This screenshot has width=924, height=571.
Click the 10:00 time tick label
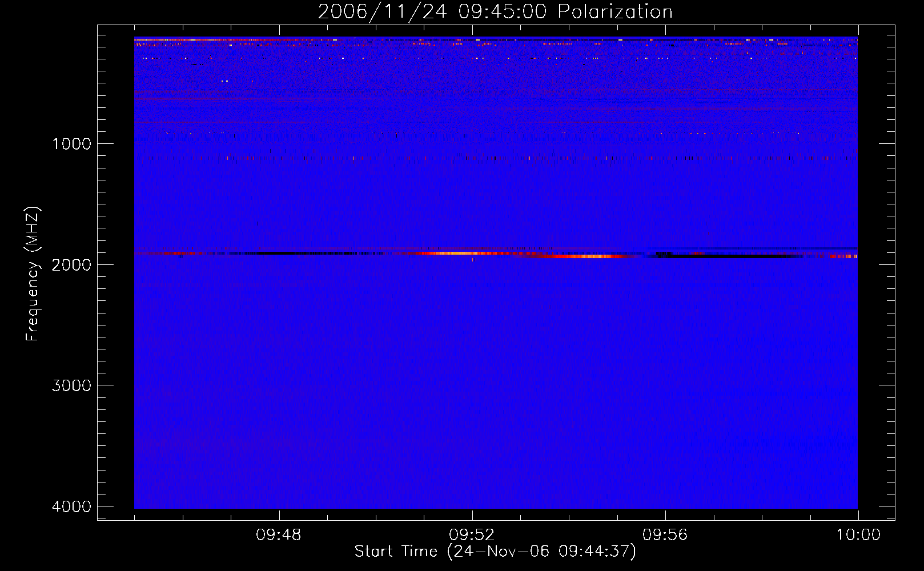click(x=858, y=535)
